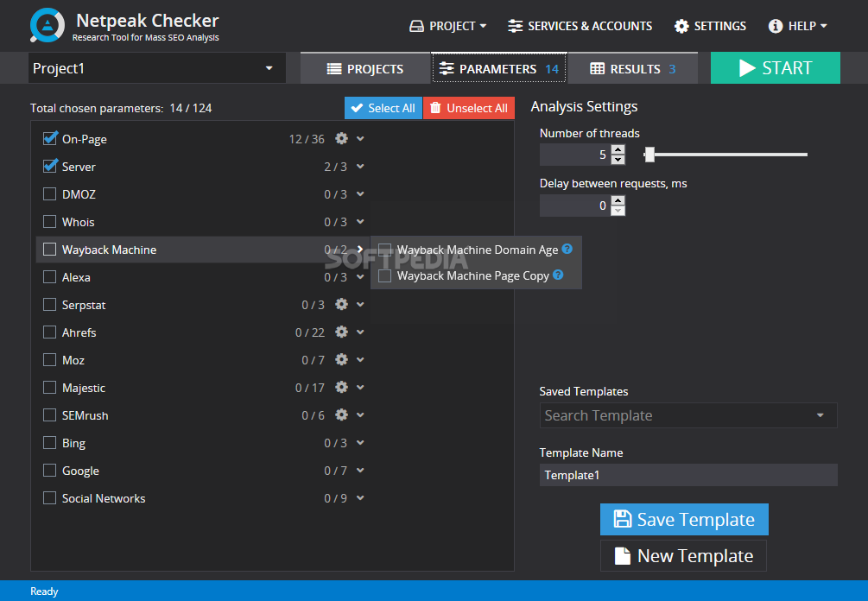
Task: Open On-Page settings gear icon
Action: coord(341,138)
